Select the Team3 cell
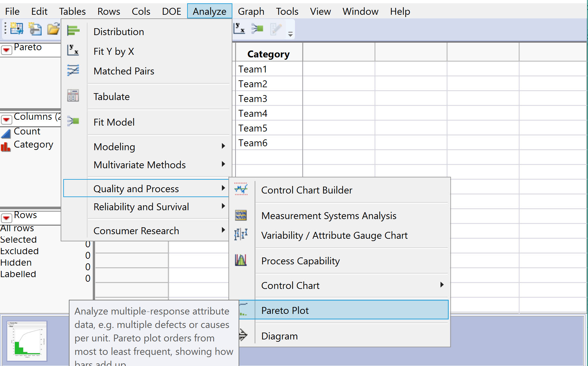This screenshot has height=366, width=588. (269, 99)
